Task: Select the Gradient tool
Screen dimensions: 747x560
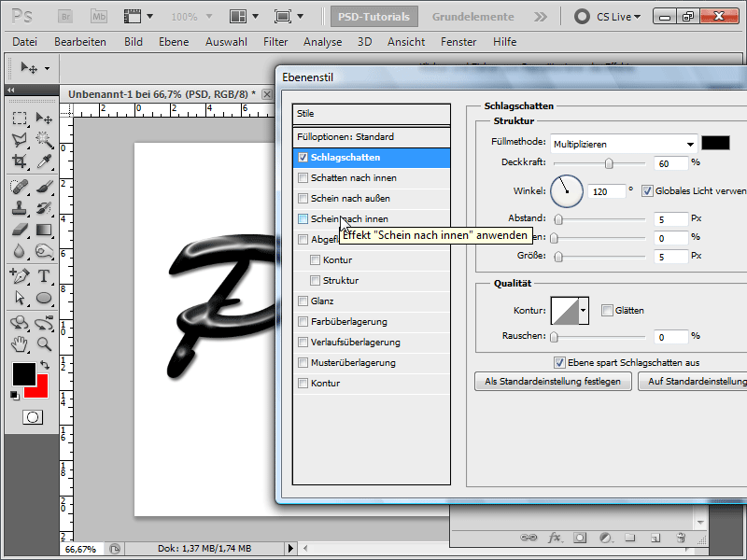Action: (x=44, y=230)
